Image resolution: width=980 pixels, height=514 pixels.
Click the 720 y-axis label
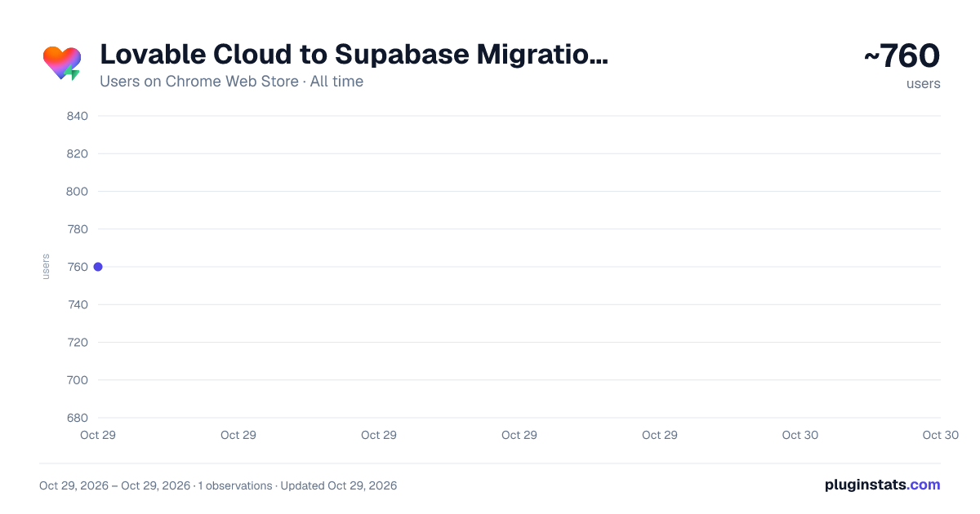click(78, 342)
